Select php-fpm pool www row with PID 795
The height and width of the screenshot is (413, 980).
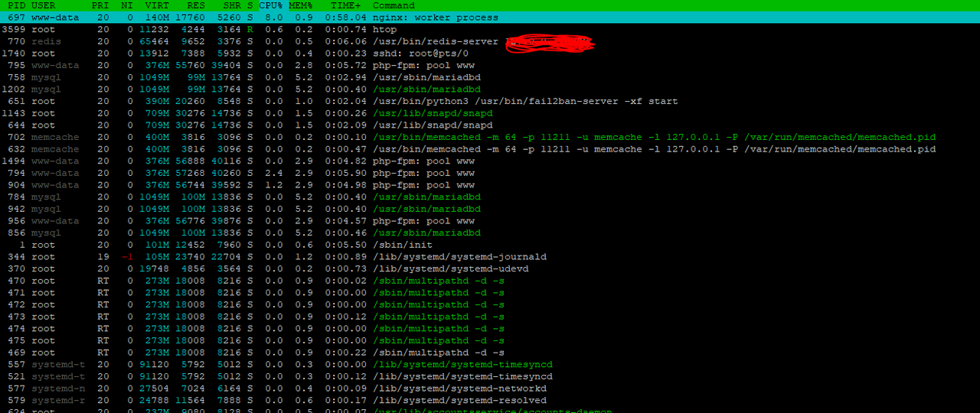click(x=490, y=65)
